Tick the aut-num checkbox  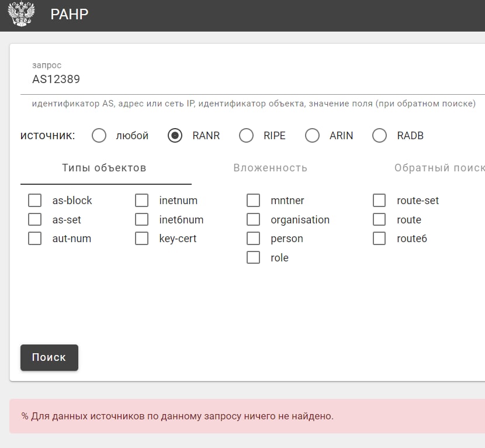click(x=34, y=239)
